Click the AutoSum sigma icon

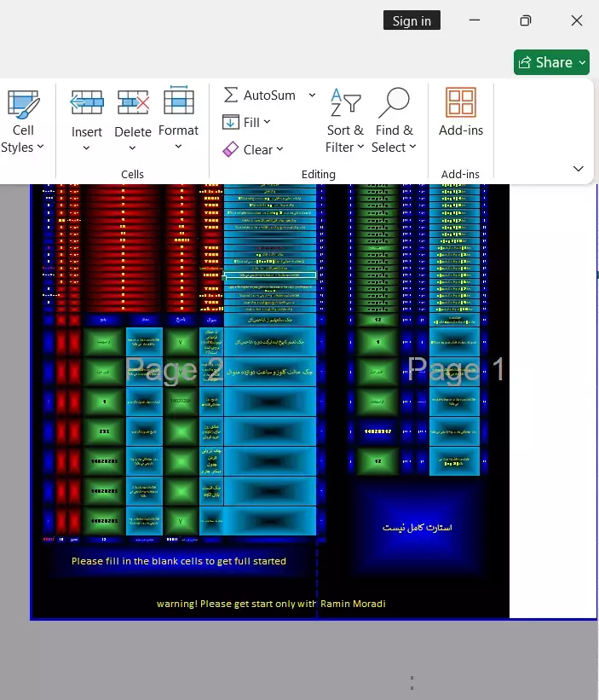coord(231,95)
